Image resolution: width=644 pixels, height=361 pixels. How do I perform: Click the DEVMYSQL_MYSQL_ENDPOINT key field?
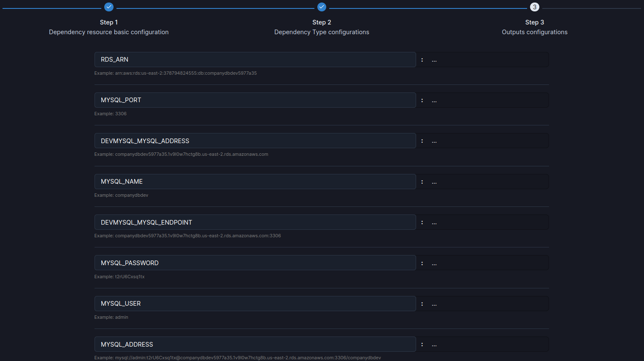click(x=255, y=222)
